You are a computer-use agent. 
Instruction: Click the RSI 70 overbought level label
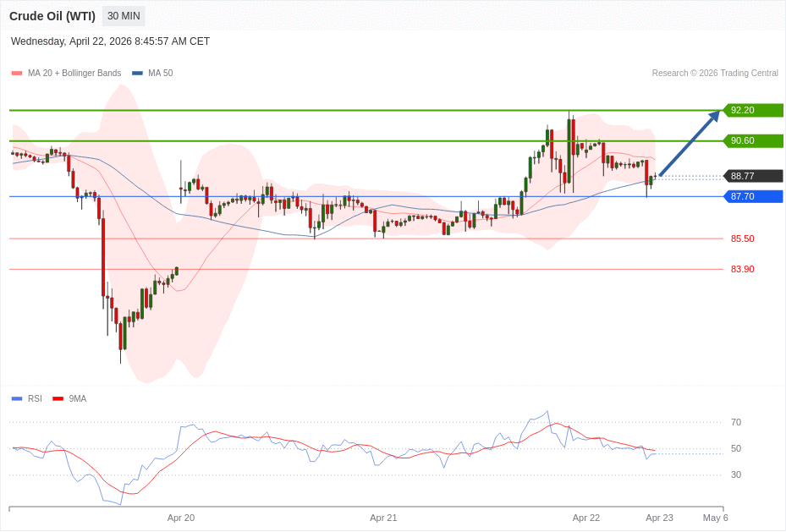[736, 422]
